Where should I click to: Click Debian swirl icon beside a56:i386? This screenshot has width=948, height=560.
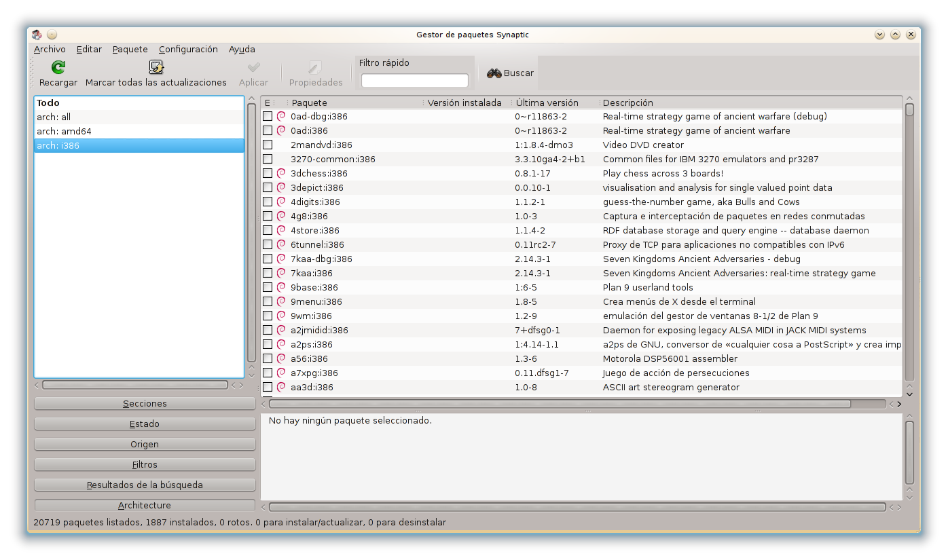(281, 358)
